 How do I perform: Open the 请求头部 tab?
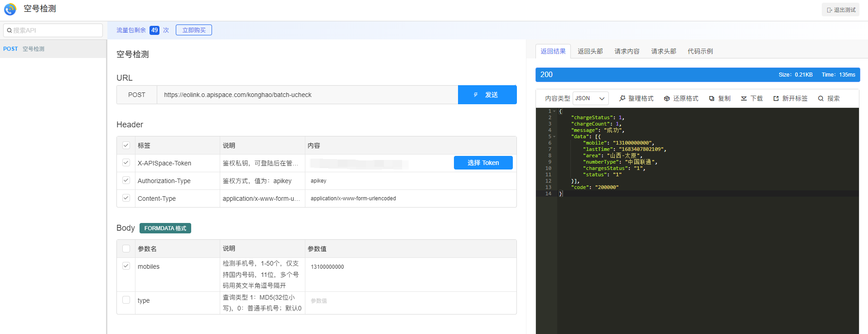(x=664, y=51)
